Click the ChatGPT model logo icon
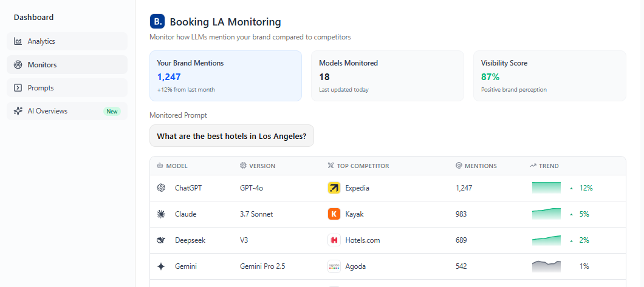This screenshot has width=644, height=287. pos(161,187)
